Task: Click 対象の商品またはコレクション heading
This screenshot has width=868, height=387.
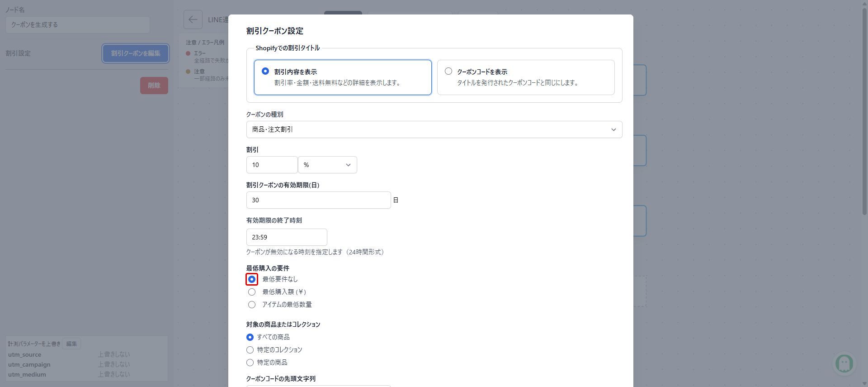Action: (x=283, y=325)
